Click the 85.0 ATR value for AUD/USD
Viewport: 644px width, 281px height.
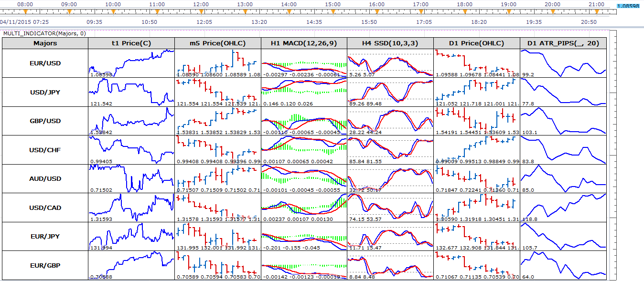[x=528, y=190]
